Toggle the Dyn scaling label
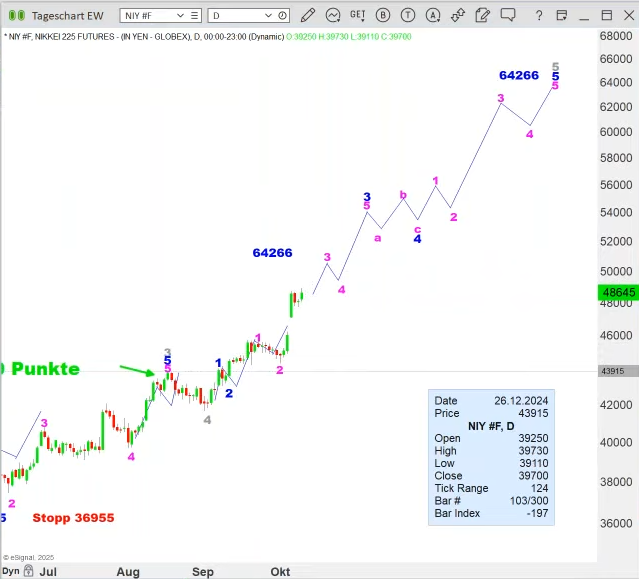 click(x=10, y=571)
